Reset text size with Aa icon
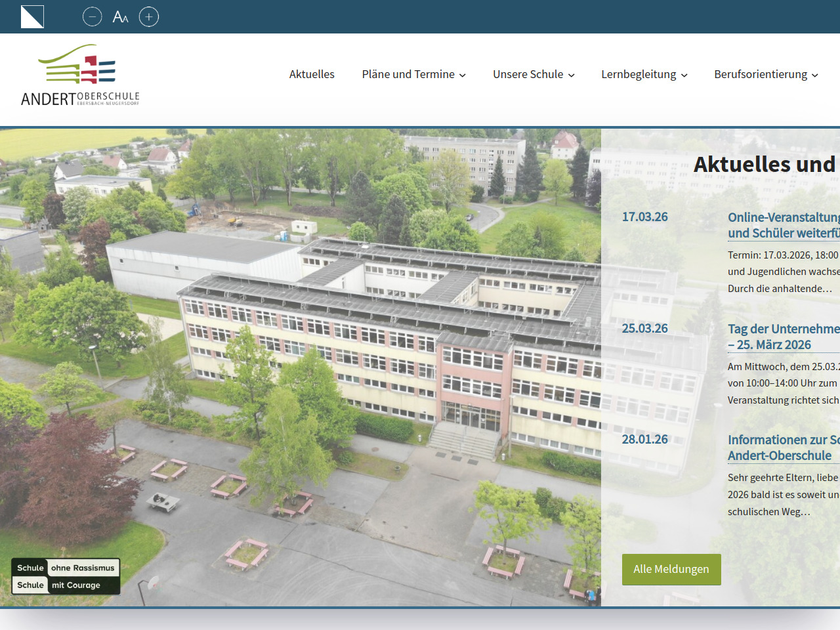Screen dimensions: 840x630 120,17
